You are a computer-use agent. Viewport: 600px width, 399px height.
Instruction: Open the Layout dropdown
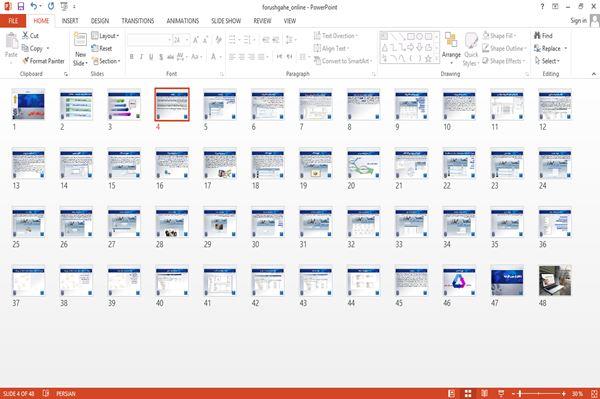click(x=105, y=36)
